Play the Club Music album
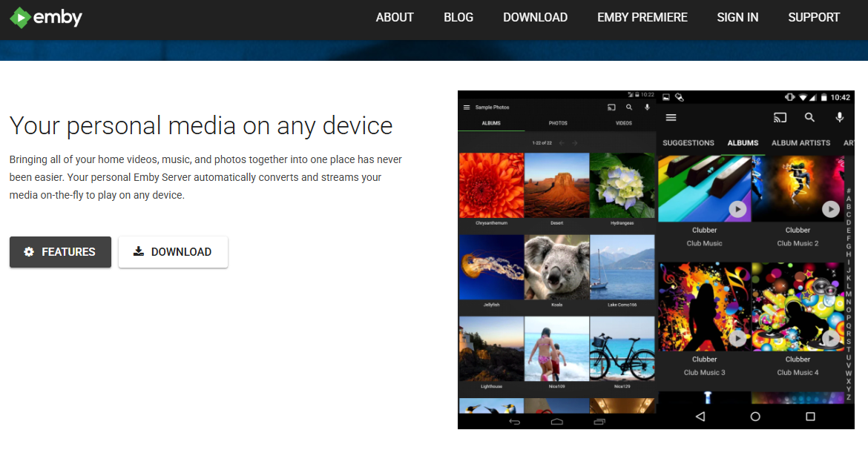 click(737, 209)
